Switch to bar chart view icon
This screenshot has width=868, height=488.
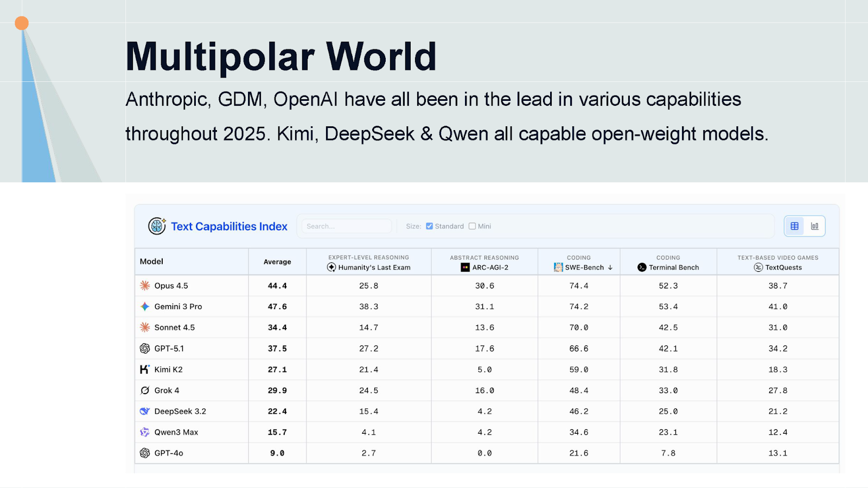(815, 226)
